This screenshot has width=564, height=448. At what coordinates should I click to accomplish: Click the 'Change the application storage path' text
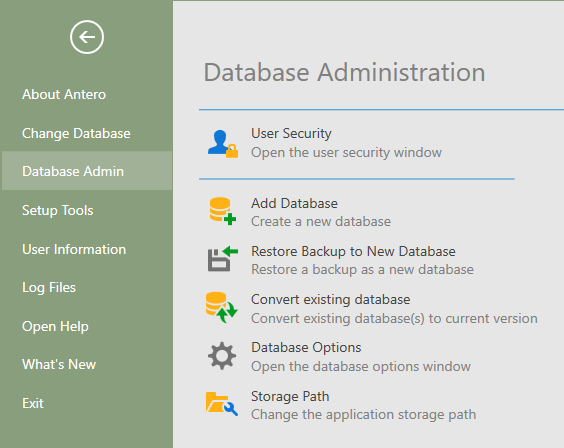click(x=363, y=415)
